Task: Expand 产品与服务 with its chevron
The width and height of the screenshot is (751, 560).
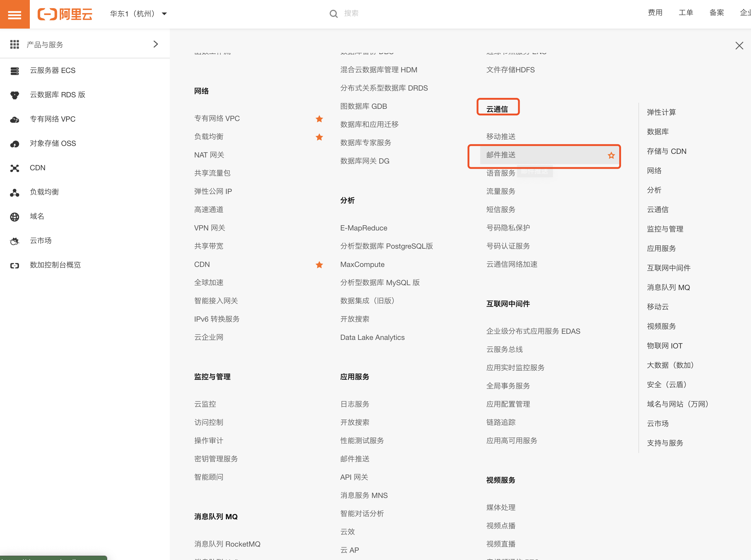Action: tap(156, 44)
